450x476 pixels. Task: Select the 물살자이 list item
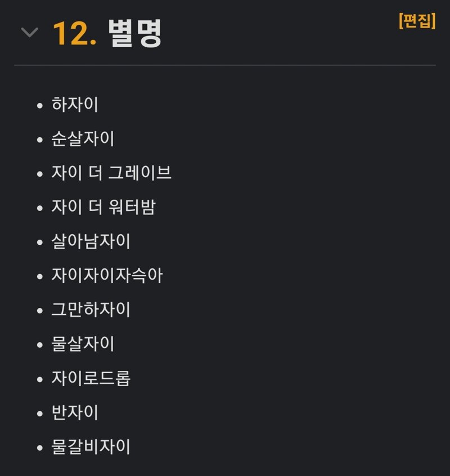83,344
